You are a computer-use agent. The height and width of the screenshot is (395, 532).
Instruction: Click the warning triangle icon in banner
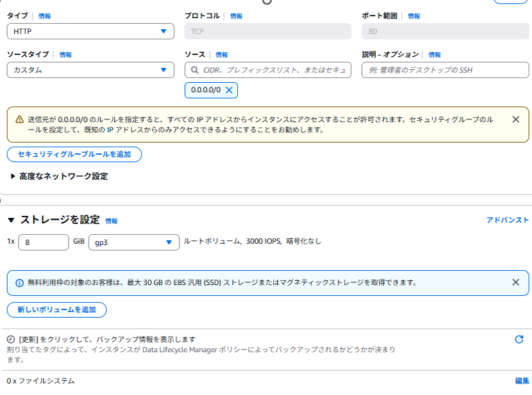tap(20, 119)
